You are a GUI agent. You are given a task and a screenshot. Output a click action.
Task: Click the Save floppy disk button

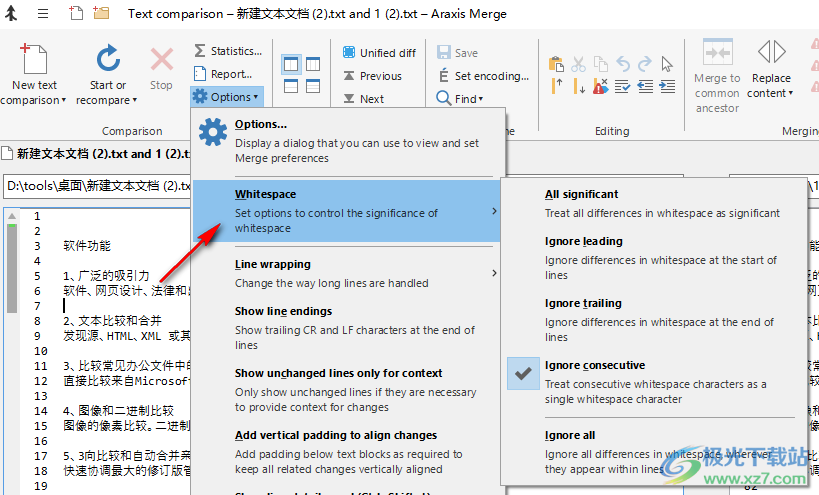click(x=457, y=53)
